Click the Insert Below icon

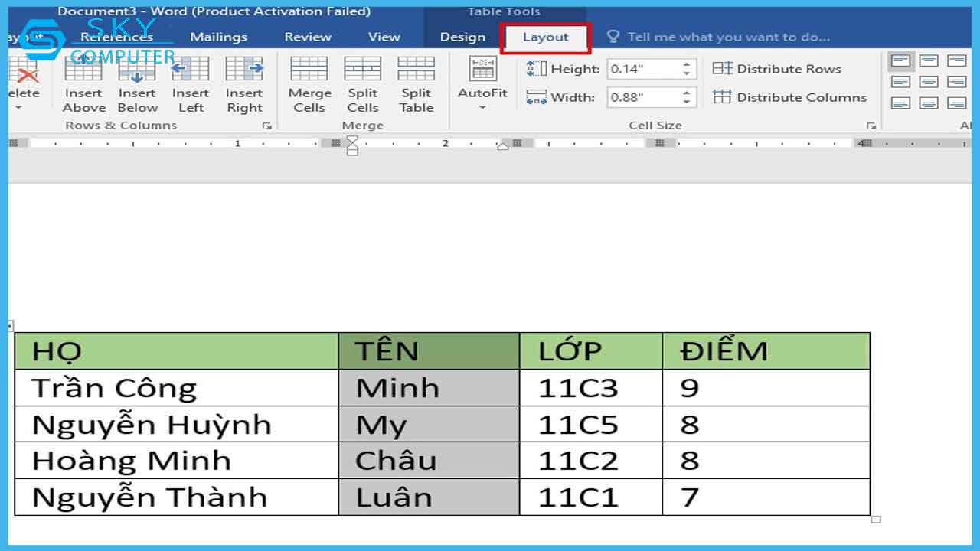(x=138, y=84)
